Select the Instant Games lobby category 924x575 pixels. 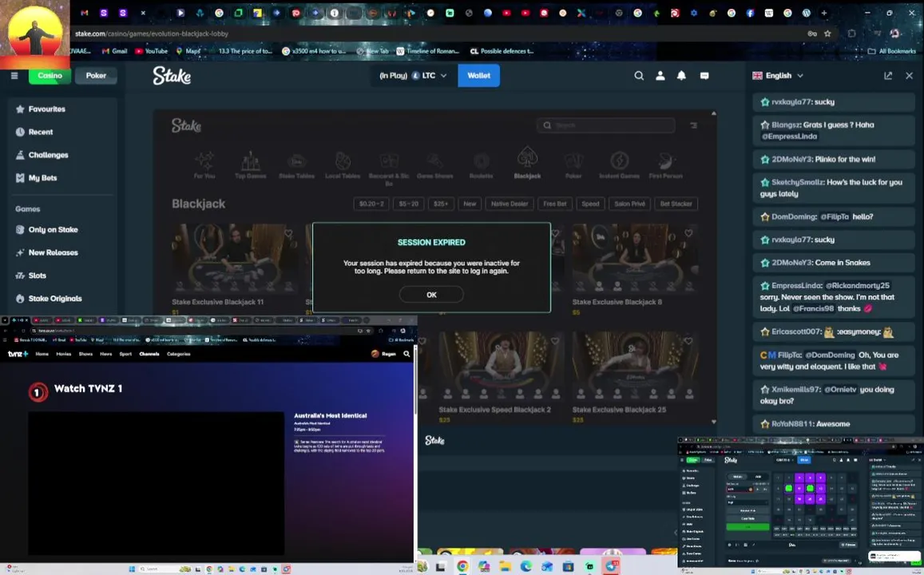620,165
